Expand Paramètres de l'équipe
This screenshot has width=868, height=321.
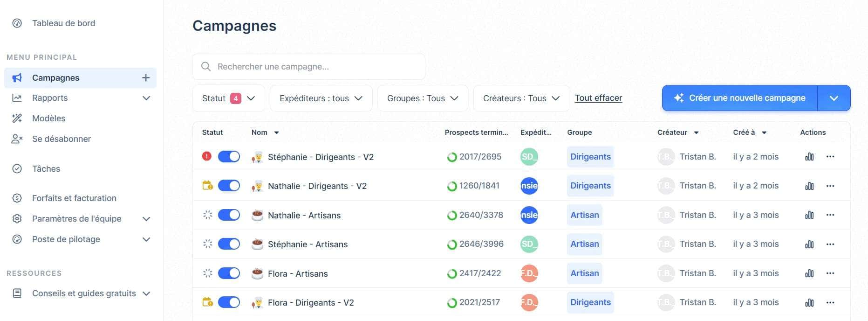(x=146, y=219)
